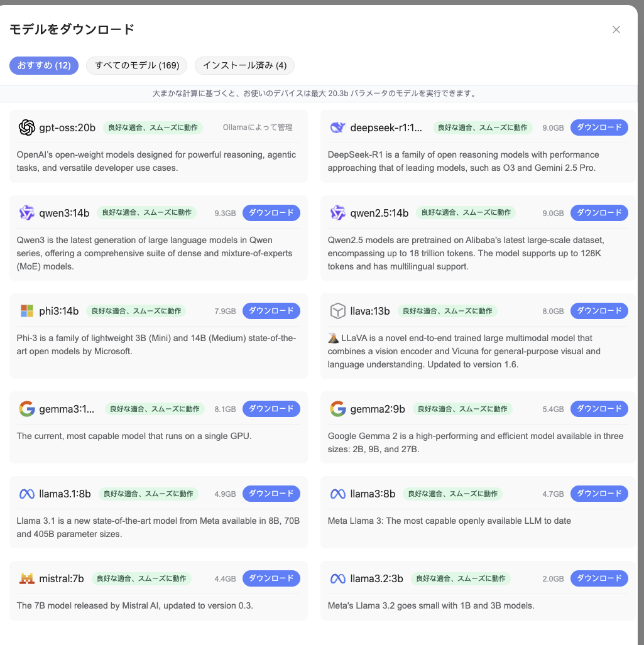Click the Qwen logo beside qwen3:14b

(x=27, y=213)
